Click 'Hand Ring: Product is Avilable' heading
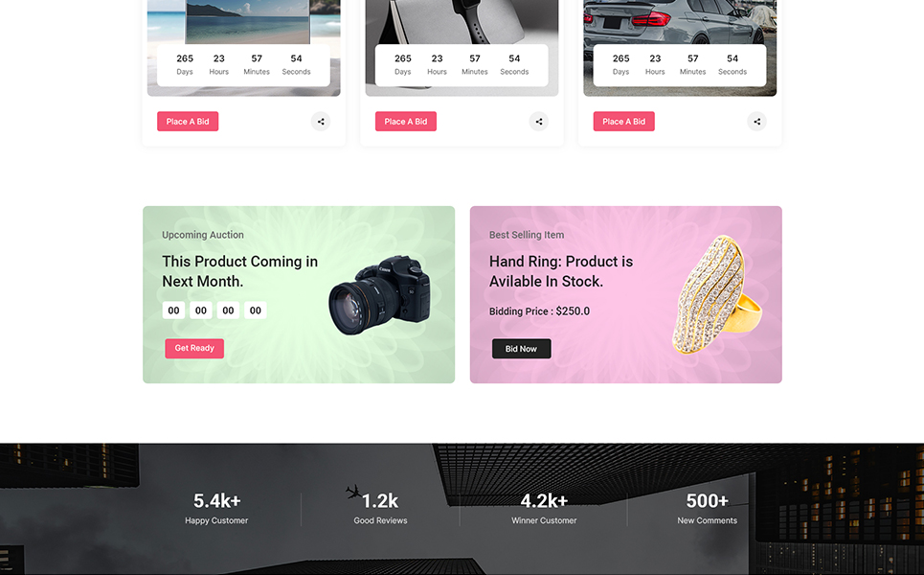 click(x=561, y=271)
